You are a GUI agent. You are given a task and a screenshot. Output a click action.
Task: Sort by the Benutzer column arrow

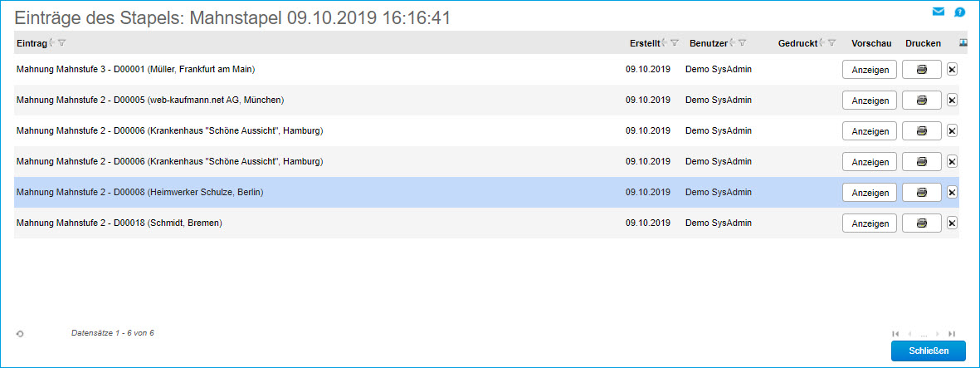[x=732, y=42]
